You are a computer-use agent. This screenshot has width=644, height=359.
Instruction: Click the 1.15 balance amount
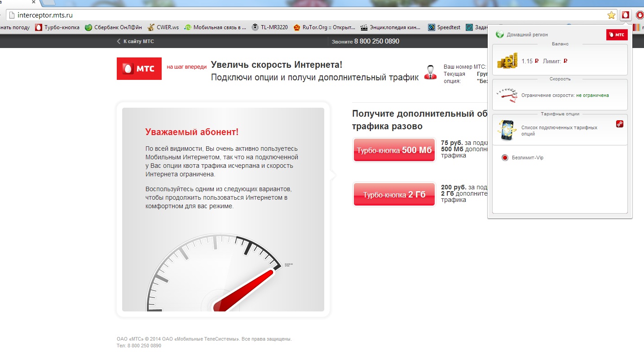coord(527,61)
